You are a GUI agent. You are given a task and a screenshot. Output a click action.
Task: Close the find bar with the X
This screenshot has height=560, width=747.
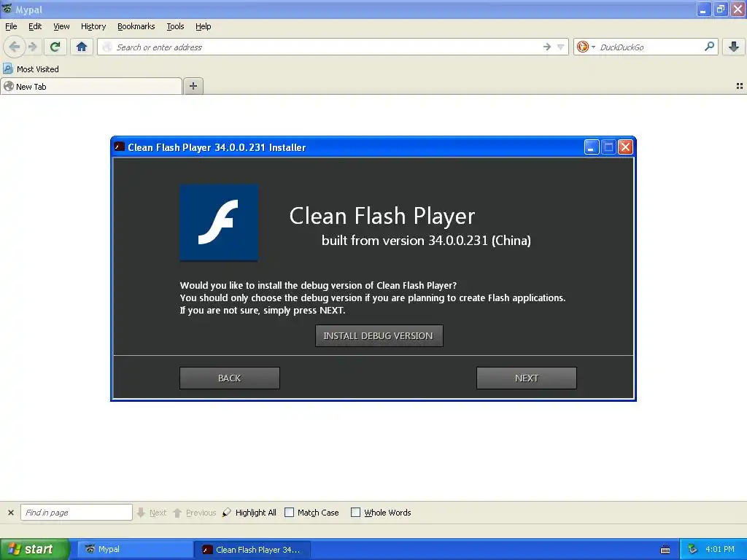tap(10, 513)
